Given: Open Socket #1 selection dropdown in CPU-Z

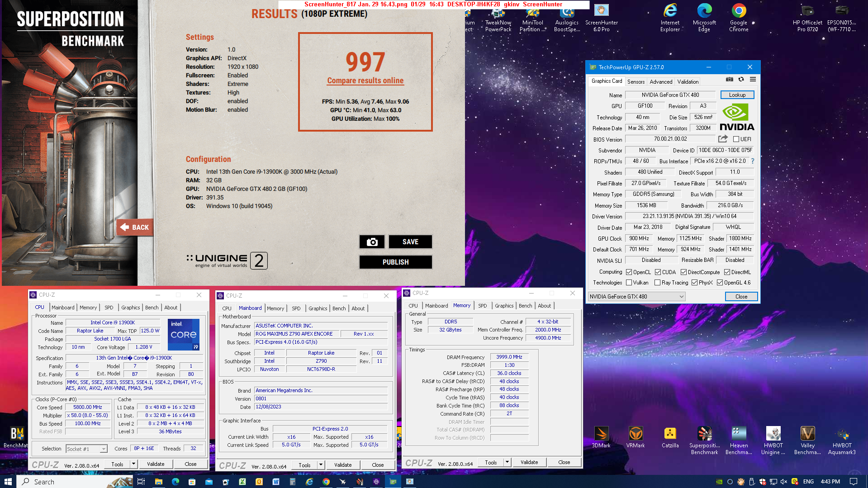Looking at the screenshot, I should [x=86, y=449].
